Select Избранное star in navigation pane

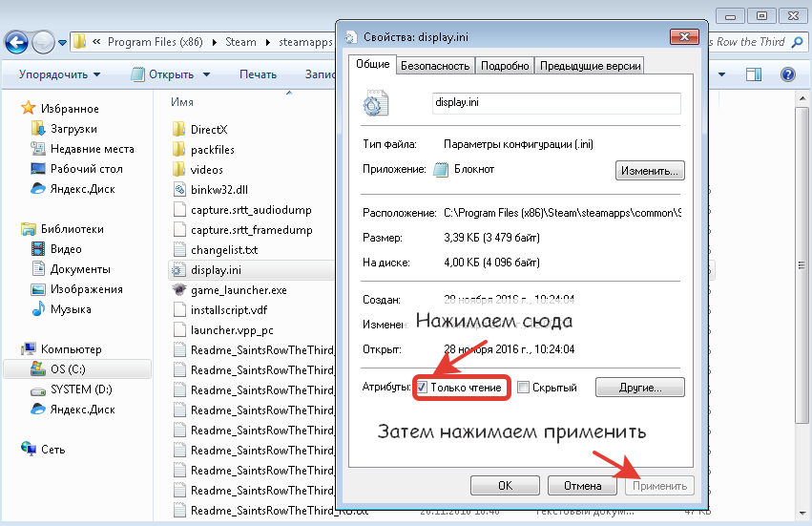pos(28,108)
